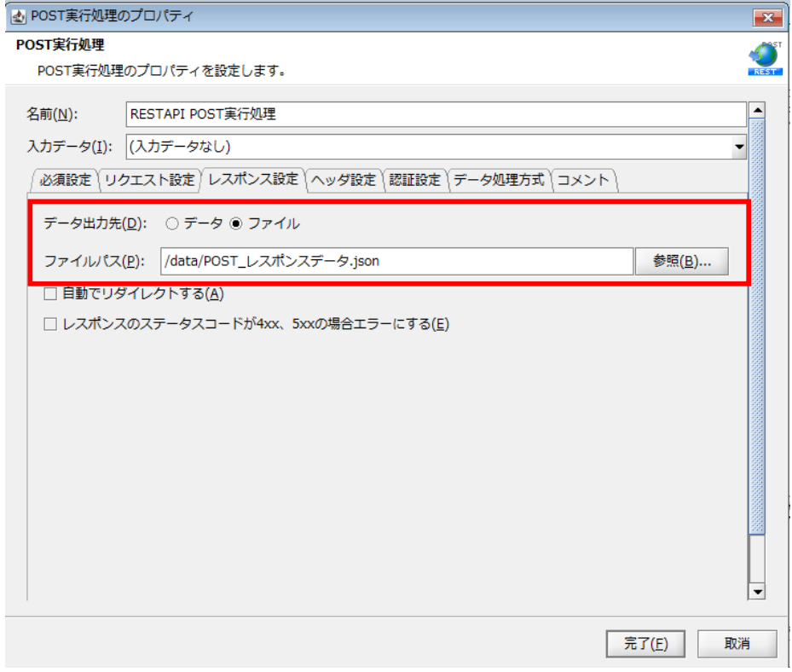Enable 自動でリダイレクトする checkbox

tap(49, 294)
